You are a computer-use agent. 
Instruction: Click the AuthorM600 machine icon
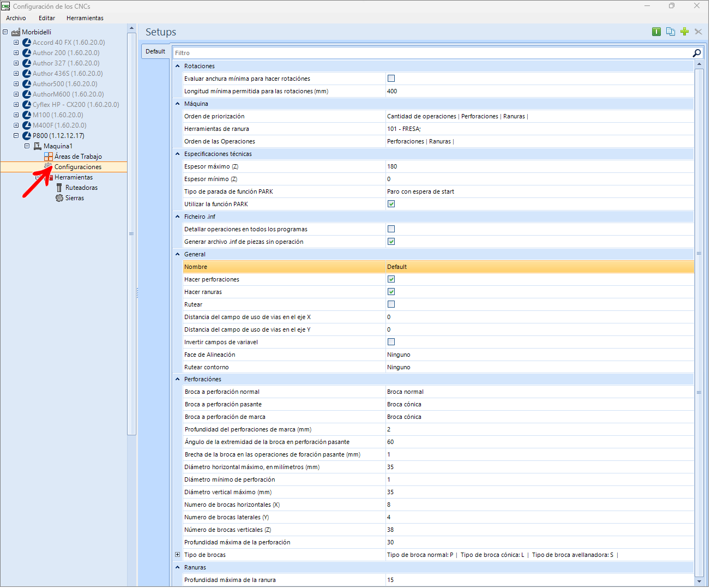click(27, 94)
